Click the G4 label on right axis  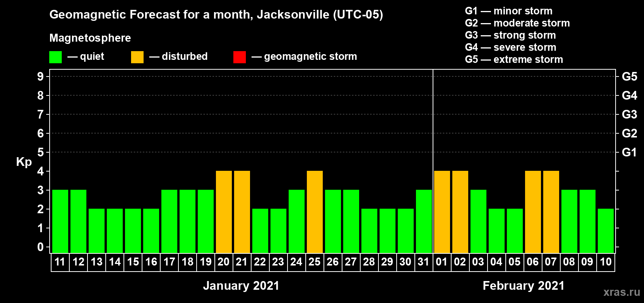[630, 95]
